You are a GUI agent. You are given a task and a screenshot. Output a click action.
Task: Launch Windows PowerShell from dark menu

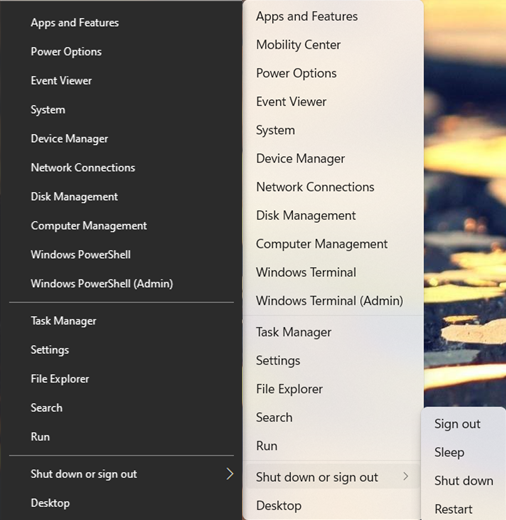80,255
